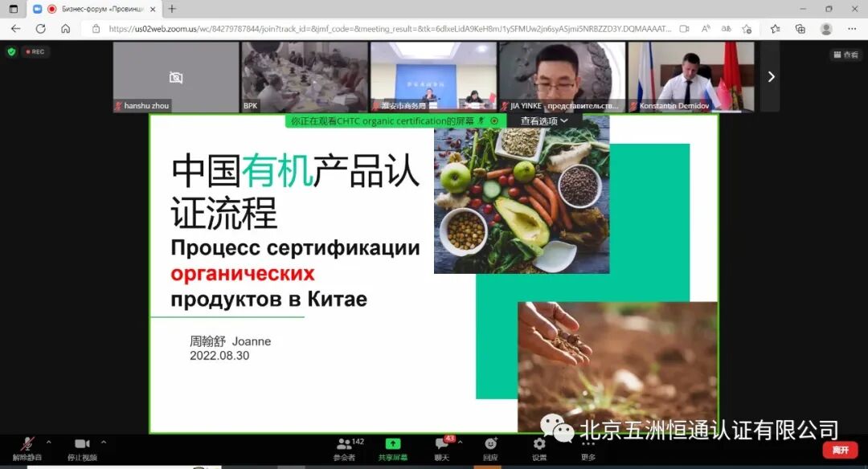
Task: Open the 查看 view menu at top right
Action: 845,54
